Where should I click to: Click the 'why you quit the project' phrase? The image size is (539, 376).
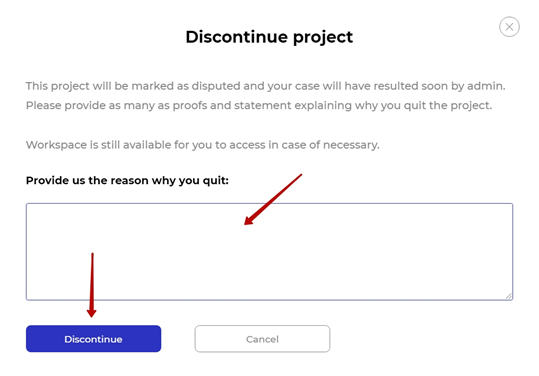pos(423,106)
